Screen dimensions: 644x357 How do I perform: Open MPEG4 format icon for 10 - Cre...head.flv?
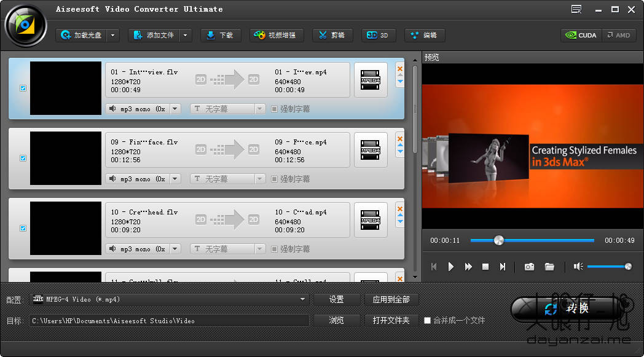pyautogui.click(x=371, y=220)
